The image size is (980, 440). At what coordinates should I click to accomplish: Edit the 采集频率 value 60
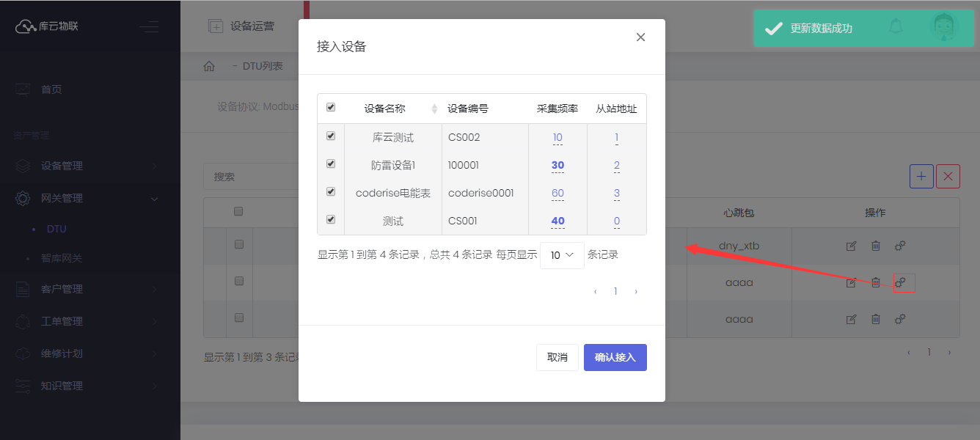(x=557, y=194)
